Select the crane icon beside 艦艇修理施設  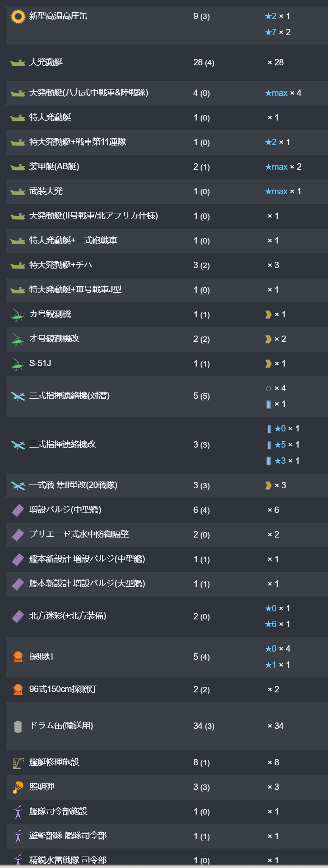pos(18,763)
